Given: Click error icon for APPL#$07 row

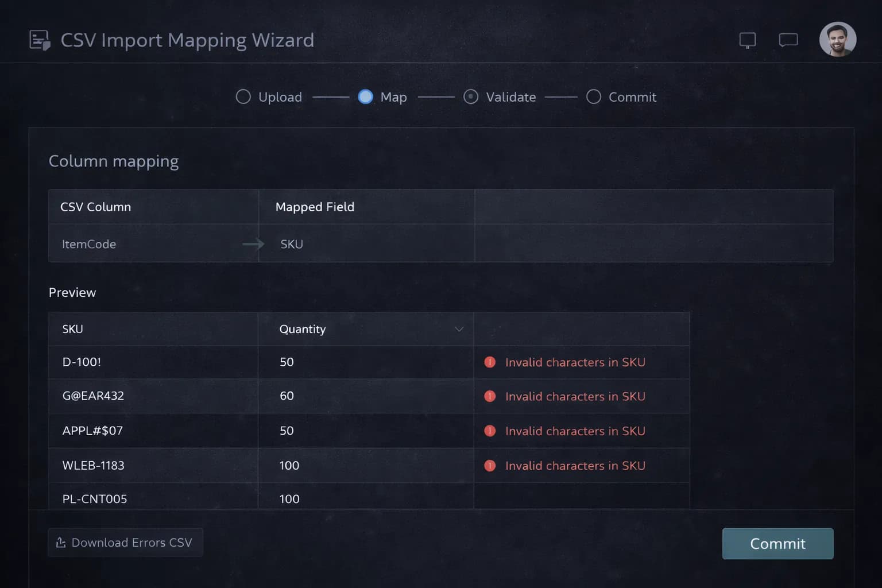Looking at the screenshot, I should pyautogui.click(x=490, y=431).
